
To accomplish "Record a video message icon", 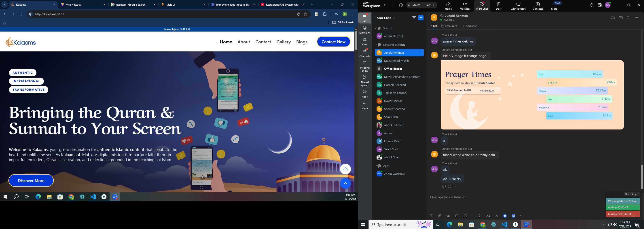I will tap(488, 216).
